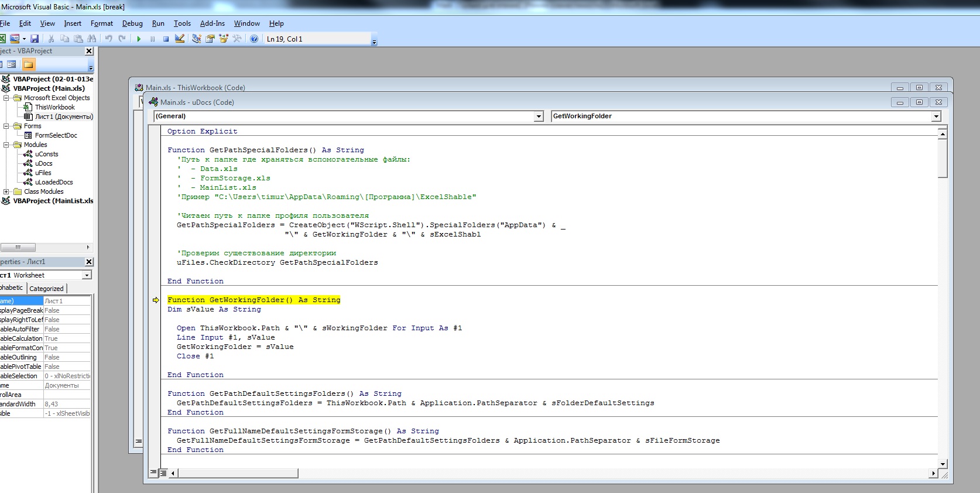Screen dimensions: 980x493
Task: Switch to the Categorized properties tab
Action: [46, 289]
